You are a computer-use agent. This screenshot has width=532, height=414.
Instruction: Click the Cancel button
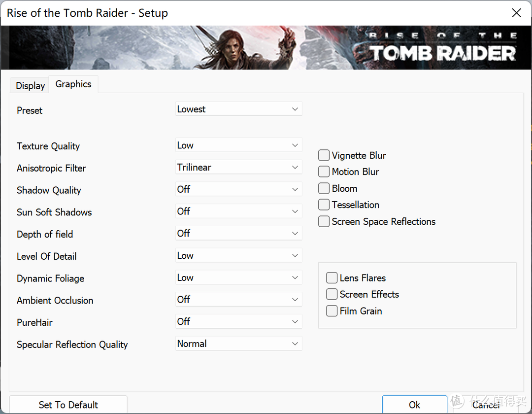(486, 405)
